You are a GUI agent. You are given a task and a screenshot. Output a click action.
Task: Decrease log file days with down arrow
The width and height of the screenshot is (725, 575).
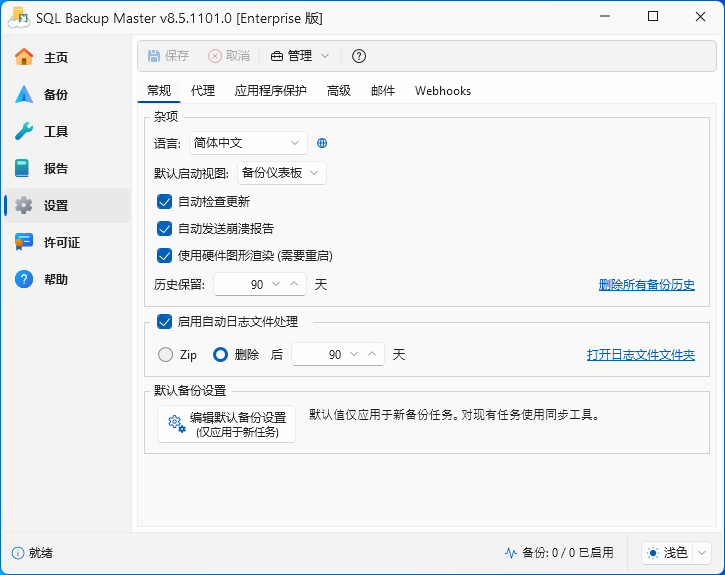point(354,354)
